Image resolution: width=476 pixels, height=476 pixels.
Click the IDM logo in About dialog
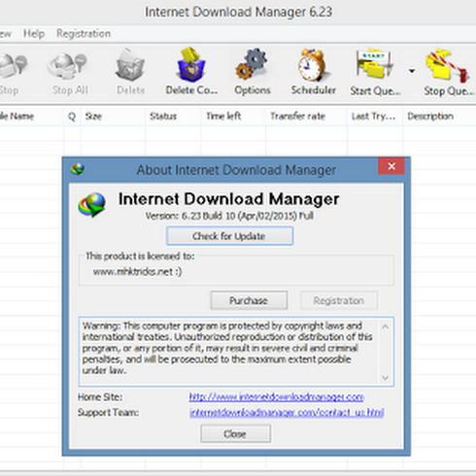click(92, 205)
